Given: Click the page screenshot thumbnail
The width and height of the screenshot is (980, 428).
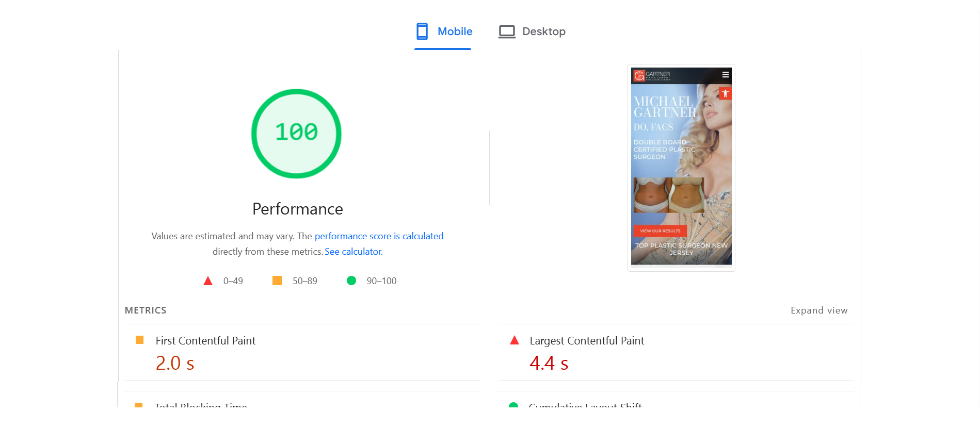Looking at the screenshot, I should click(x=681, y=168).
